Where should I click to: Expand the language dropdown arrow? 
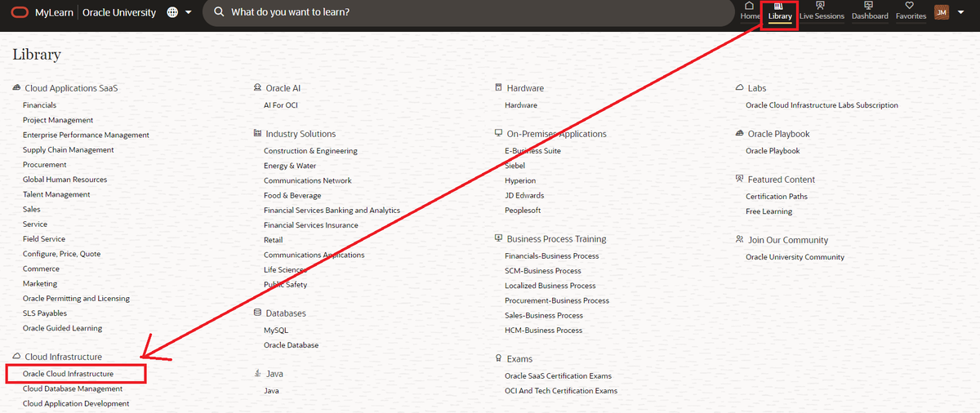[189, 13]
